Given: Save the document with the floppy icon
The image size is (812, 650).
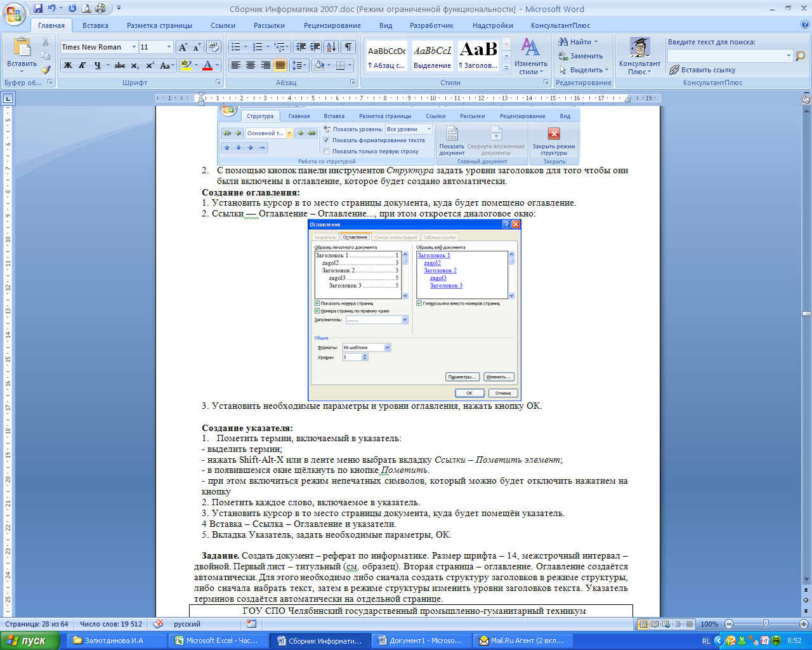Looking at the screenshot, I should pyautogui.click(x=38, y=9).
